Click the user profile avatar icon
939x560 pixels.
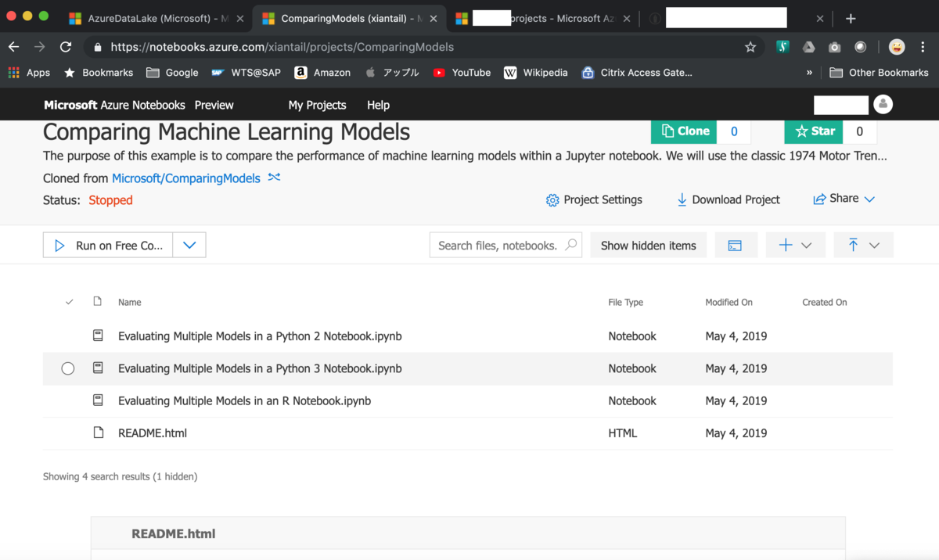tap(883, 104)
